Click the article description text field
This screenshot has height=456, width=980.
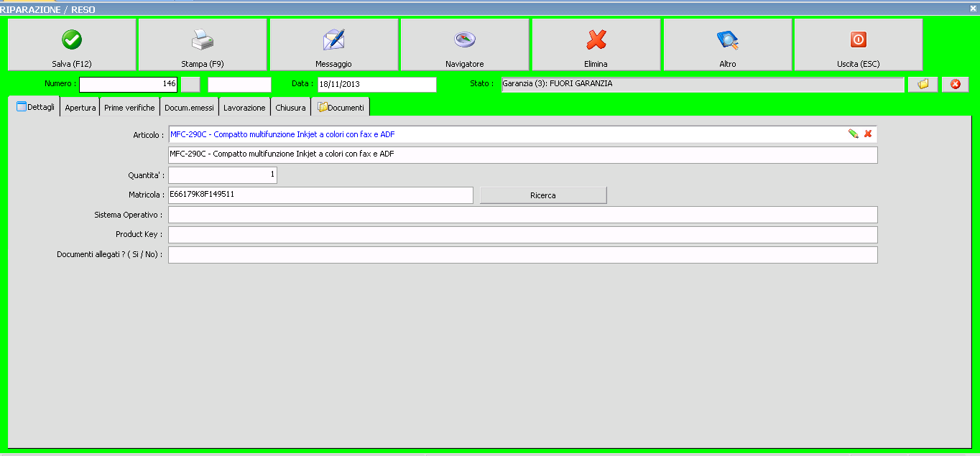(x=522, y=155)
